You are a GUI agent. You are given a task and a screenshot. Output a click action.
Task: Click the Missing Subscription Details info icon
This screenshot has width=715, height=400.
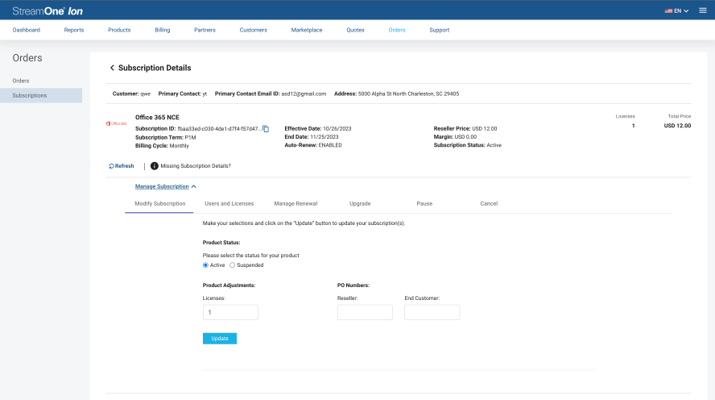[x=154, y=166]
